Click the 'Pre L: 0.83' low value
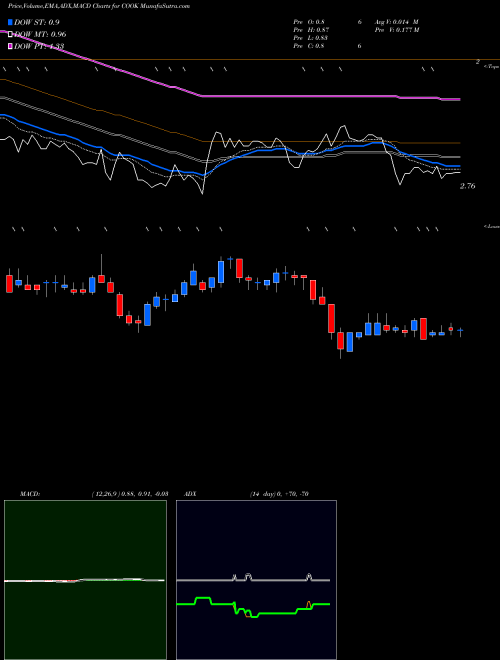The width and height of the screenshot is (500, 660). 311,38
